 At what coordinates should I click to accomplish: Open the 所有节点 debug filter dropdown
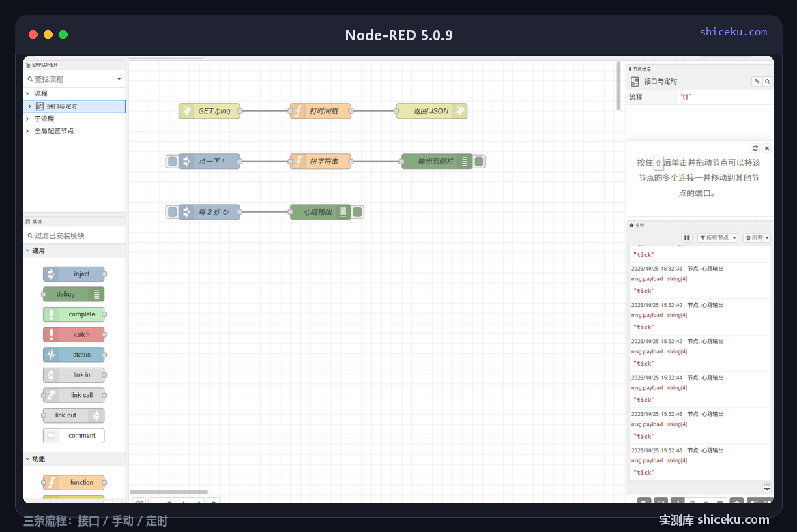(717, 238)
